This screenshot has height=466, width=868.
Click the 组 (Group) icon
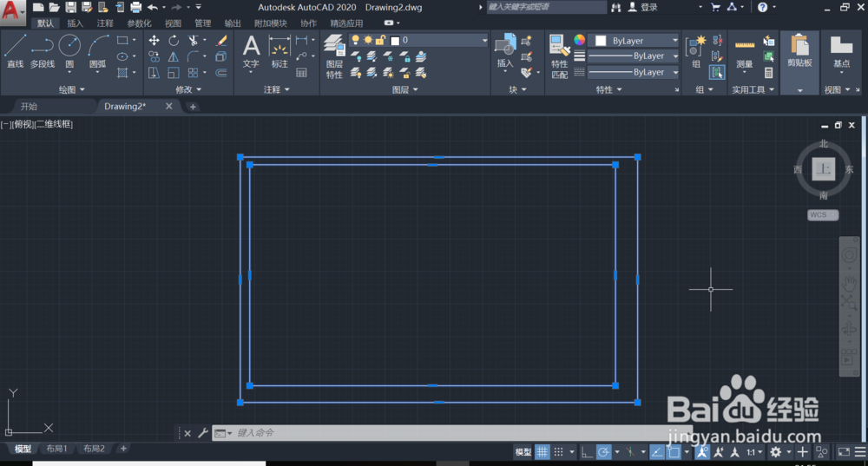[x=696, y=51]
